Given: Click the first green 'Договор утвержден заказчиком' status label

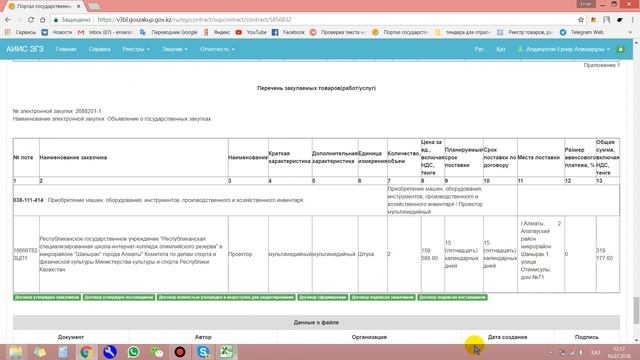Looking at the screenshot, I should [47, 297].
